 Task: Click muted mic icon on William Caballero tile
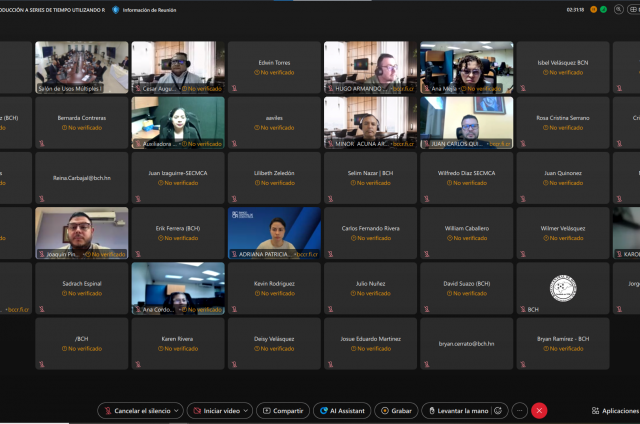click(x=427, y=254)
